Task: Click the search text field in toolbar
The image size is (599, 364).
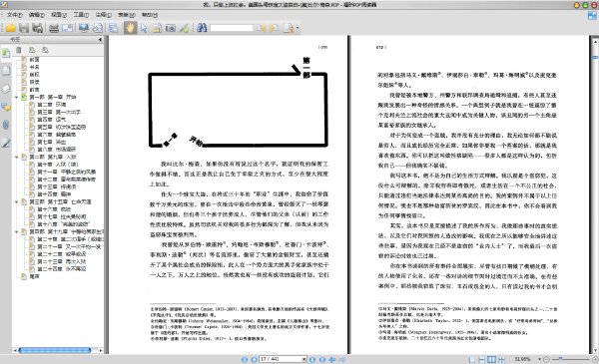Action: [x=232, y=28]
